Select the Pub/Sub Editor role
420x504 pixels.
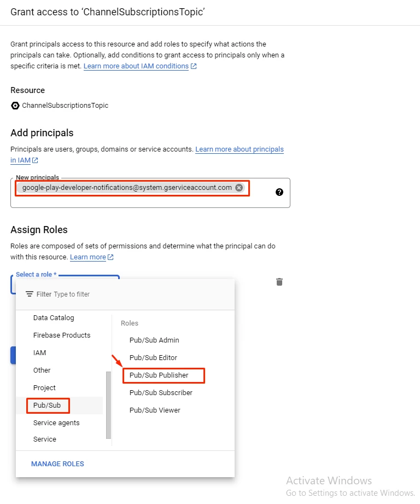153,358
